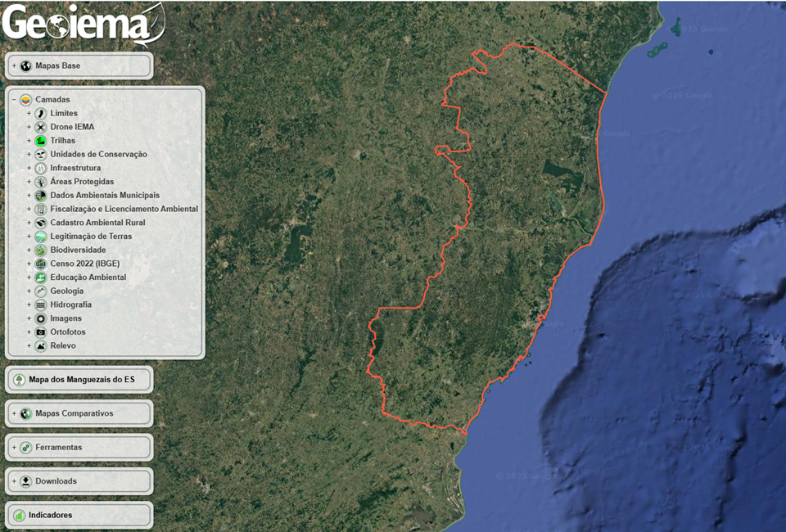Expand the Limites layer group
The height and width of the screenshot is (532, 786).
click(x=29, y=113)
